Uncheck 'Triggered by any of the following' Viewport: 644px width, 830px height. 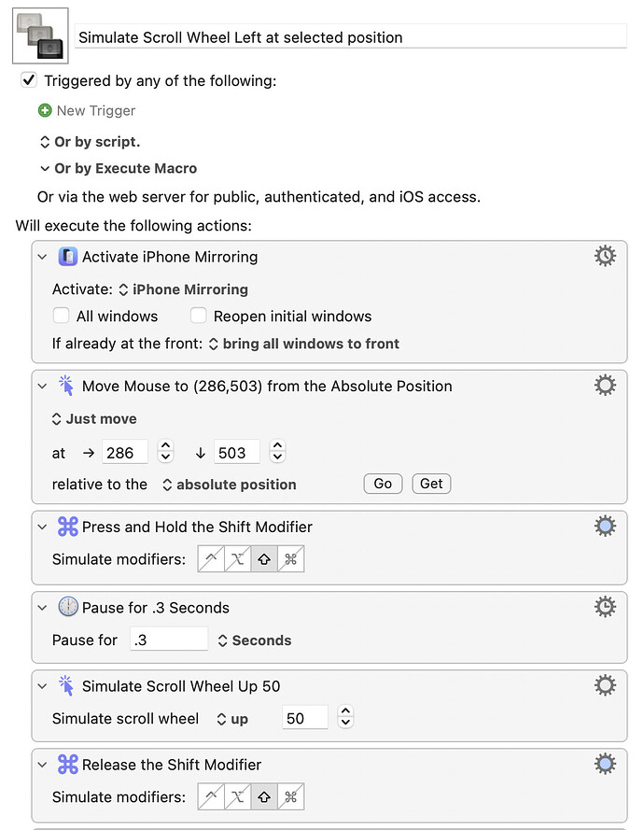[29, 80]
